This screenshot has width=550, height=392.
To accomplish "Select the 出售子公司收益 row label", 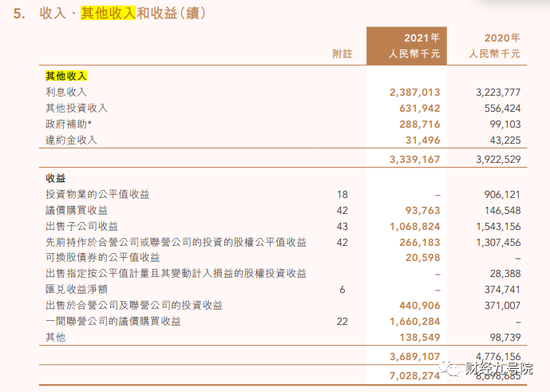I will [x=82, y=226].
